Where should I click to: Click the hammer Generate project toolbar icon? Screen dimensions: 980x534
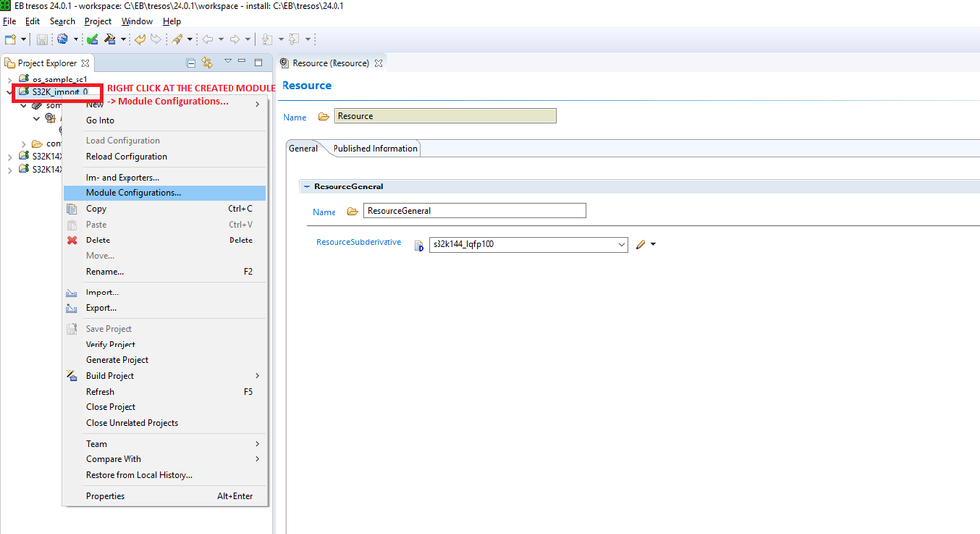109,39
